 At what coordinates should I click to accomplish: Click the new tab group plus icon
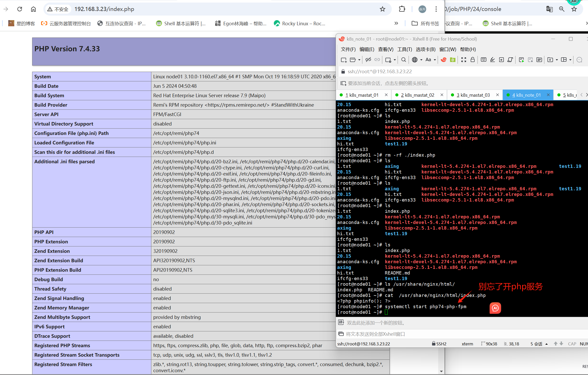tap(550, 60)
